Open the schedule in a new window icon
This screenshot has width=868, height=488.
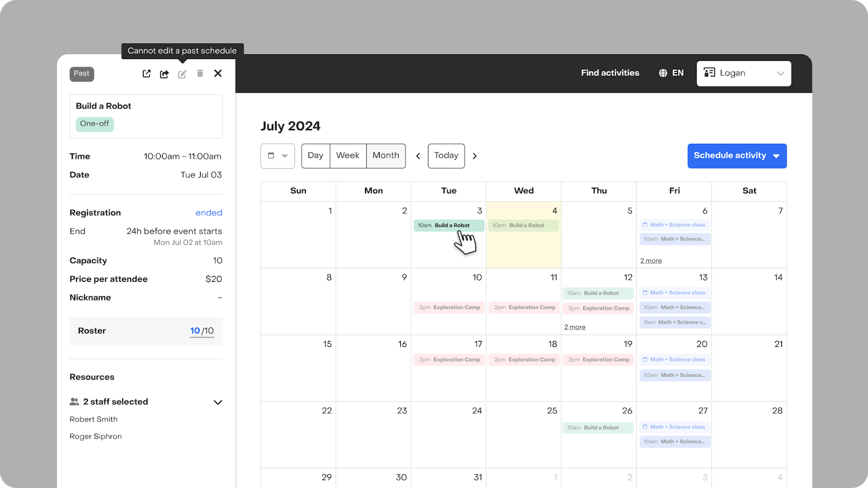(x=146, y=74)
